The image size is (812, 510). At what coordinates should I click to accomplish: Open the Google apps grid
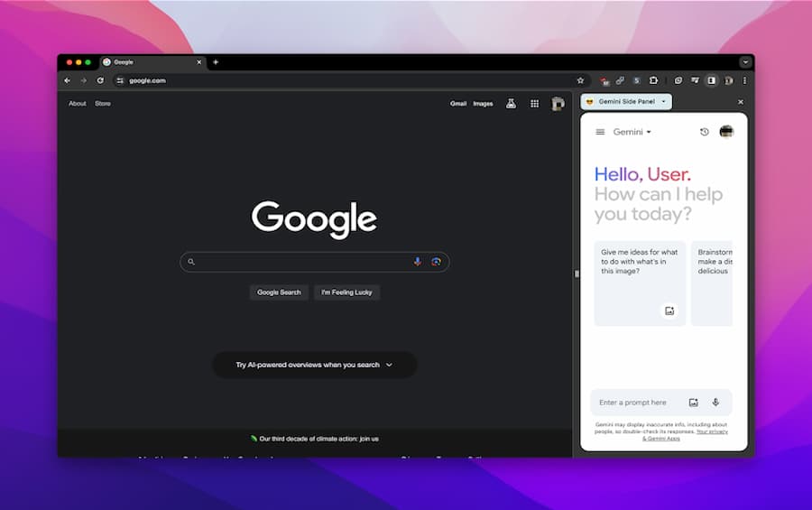[x=534, y=104]
